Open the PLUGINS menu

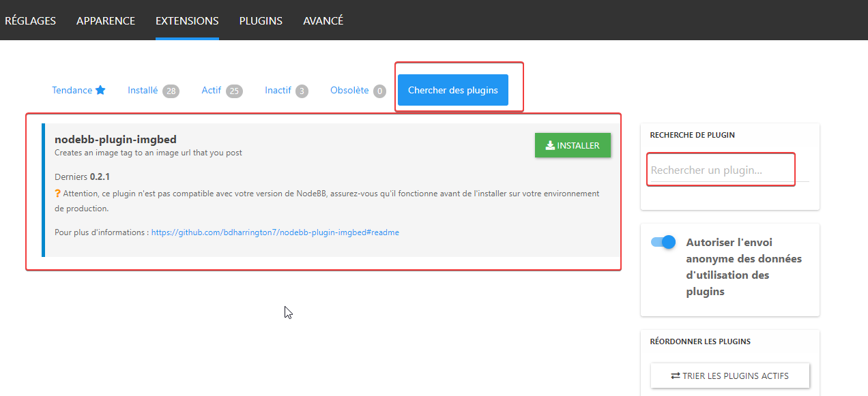click(261, 21)
